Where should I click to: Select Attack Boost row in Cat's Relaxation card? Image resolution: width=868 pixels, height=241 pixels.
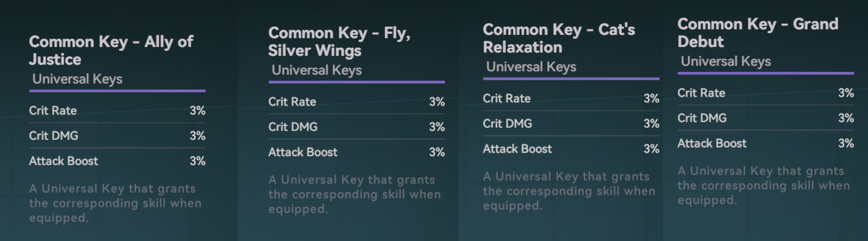click(x=571, y=149)
